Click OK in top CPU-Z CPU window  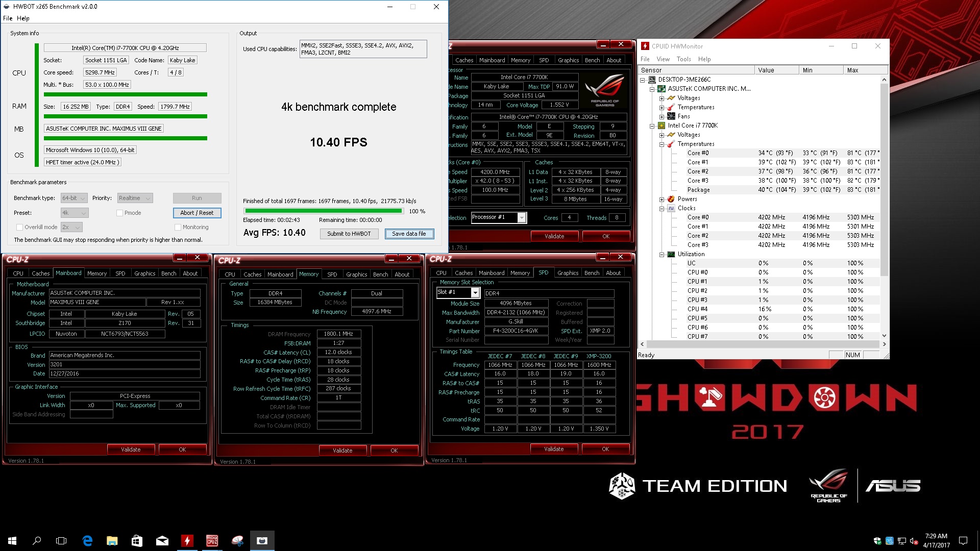tap(606, 236)
